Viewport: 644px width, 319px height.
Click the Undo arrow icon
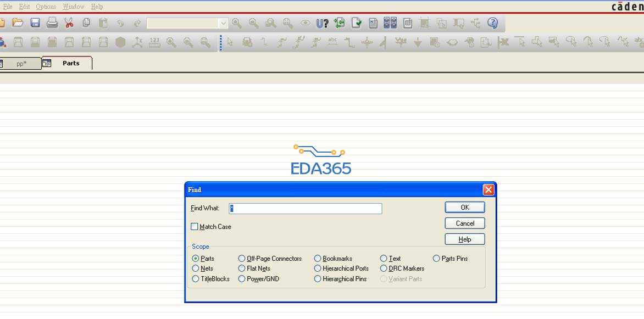(x=120, y=23)
